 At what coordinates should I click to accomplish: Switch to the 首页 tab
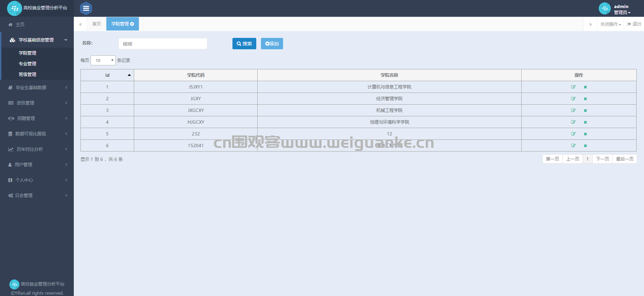click(x=97, y=24)
